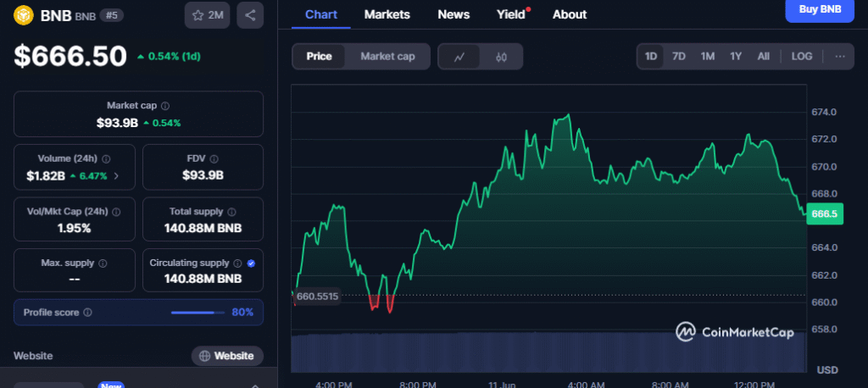Open Profile score info icon

pyautogui.click(x=87, y=313)
